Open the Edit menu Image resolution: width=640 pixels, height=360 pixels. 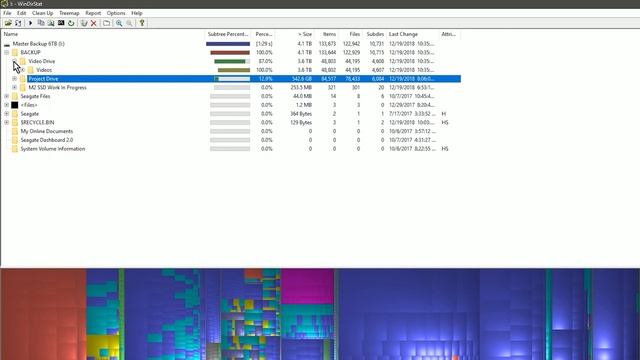coord(22,13)
